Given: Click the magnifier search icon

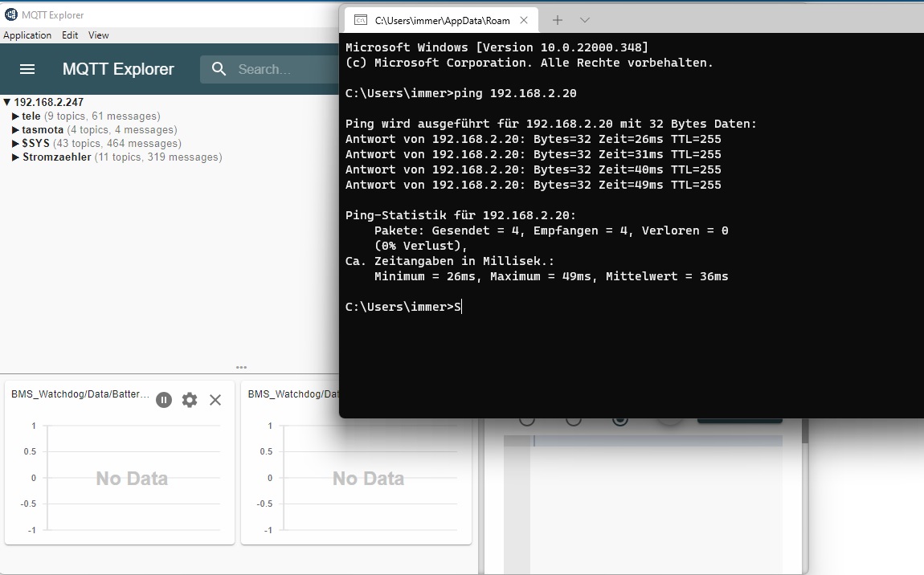Looking at the screenshot, I should 219,69.
